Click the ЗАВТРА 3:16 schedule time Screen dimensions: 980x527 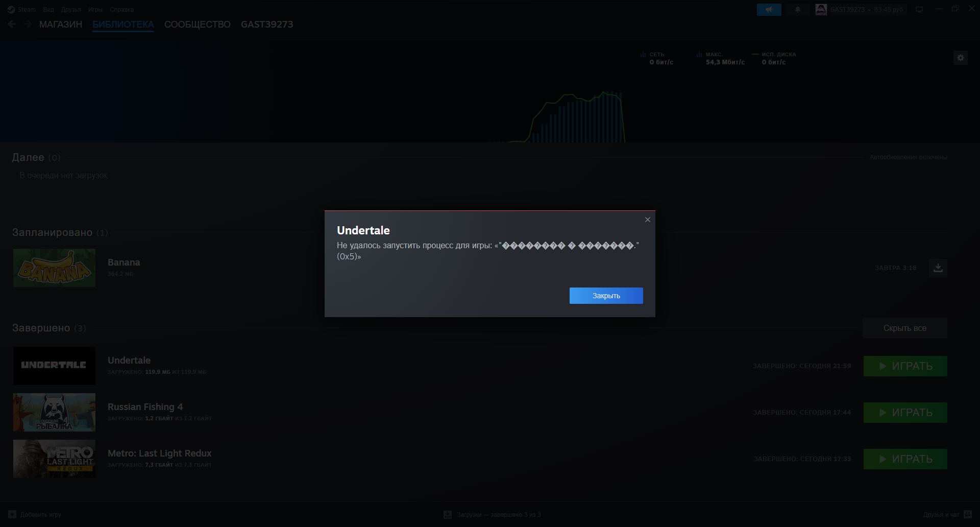(x=896, y=268)
